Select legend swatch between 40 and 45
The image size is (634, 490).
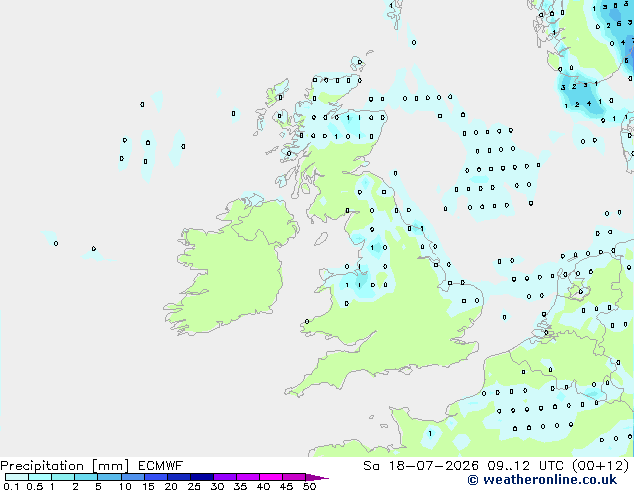[x=271, y=477]
